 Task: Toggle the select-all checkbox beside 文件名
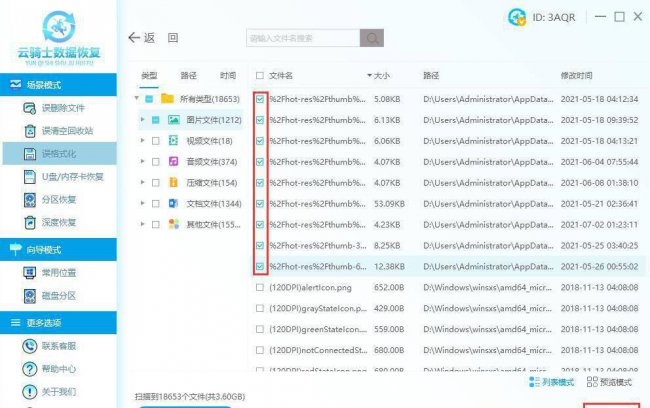coord(260,75)
